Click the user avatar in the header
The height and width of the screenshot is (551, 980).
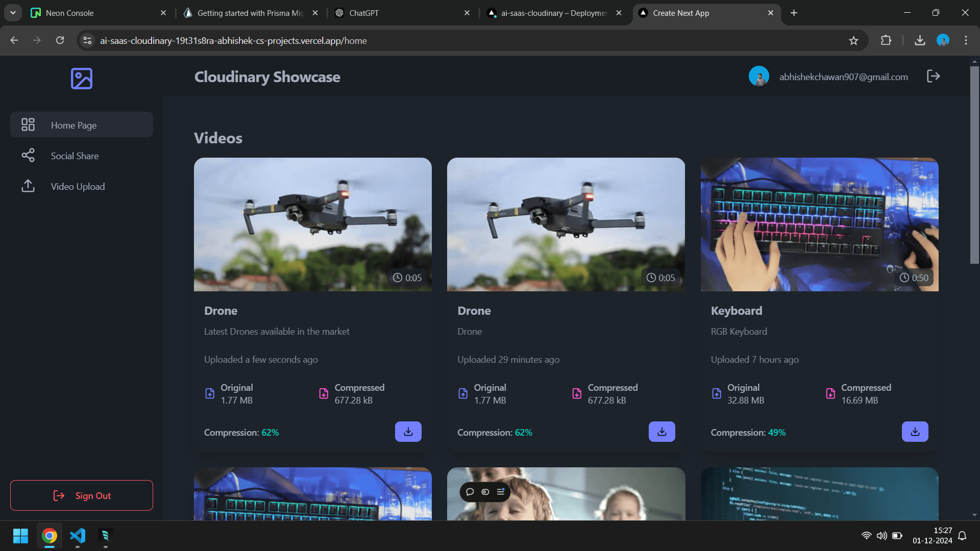[759, 77]
